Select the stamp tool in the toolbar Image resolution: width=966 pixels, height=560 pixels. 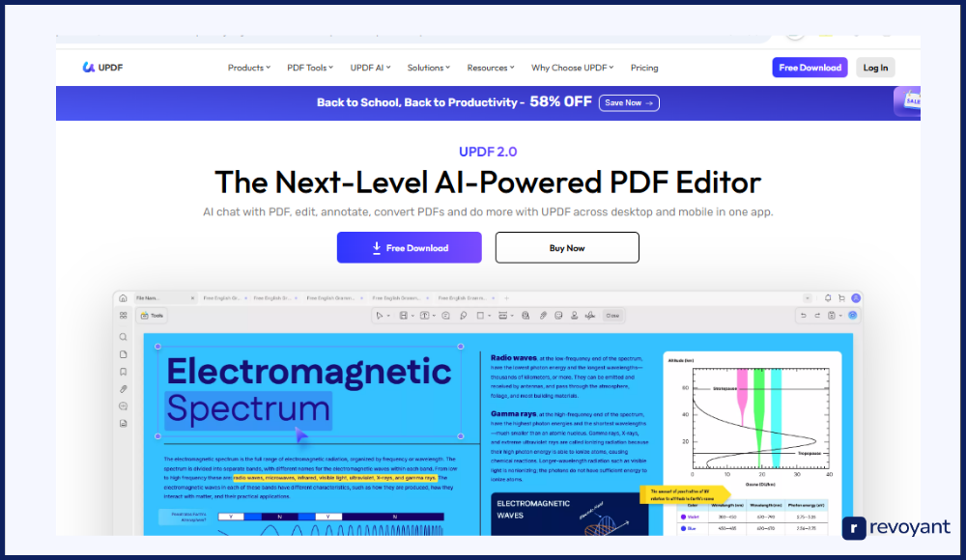coord(574,316)
